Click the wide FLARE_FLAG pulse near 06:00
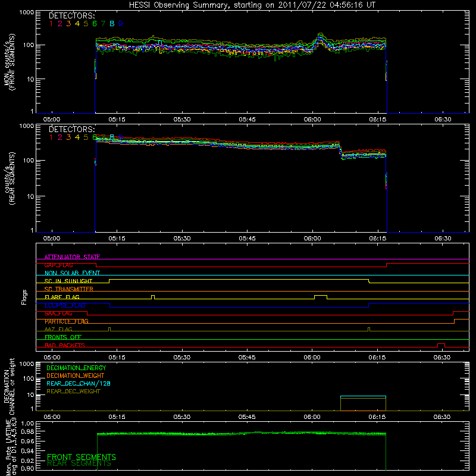 [321, 297]
